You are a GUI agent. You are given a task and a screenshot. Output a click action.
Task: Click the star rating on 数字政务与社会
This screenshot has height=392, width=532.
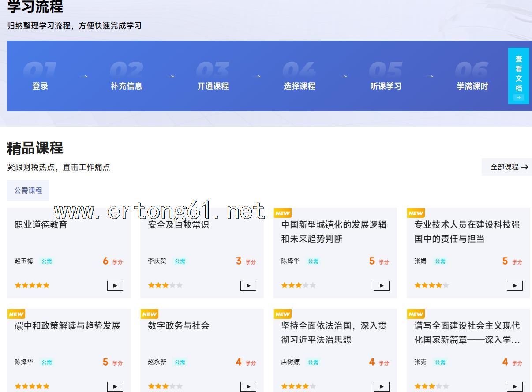165,386
